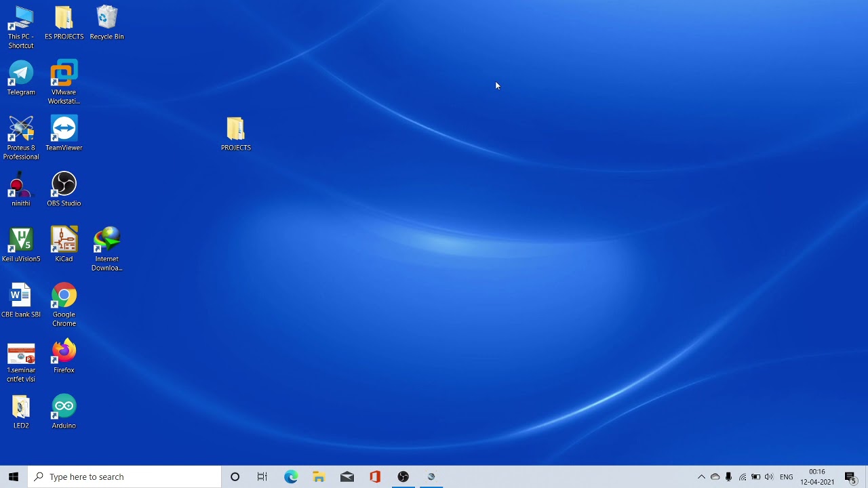Select Google Chrome desktop shortcut
868x488 pixels.
[64, 305]
